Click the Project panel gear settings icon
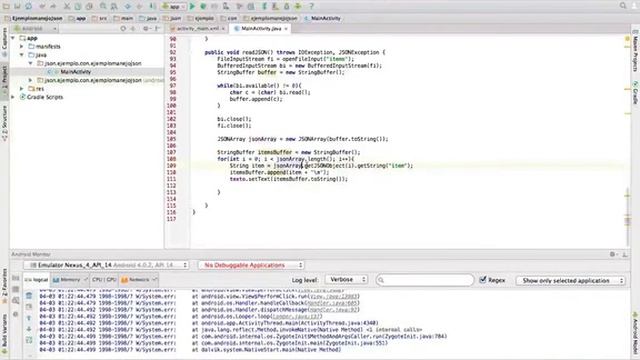640x360 pixels. point(146,29)
